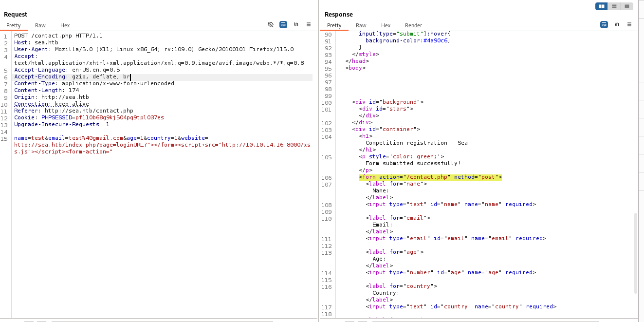Switch to Raw tab in Request panel

[40, 25]
